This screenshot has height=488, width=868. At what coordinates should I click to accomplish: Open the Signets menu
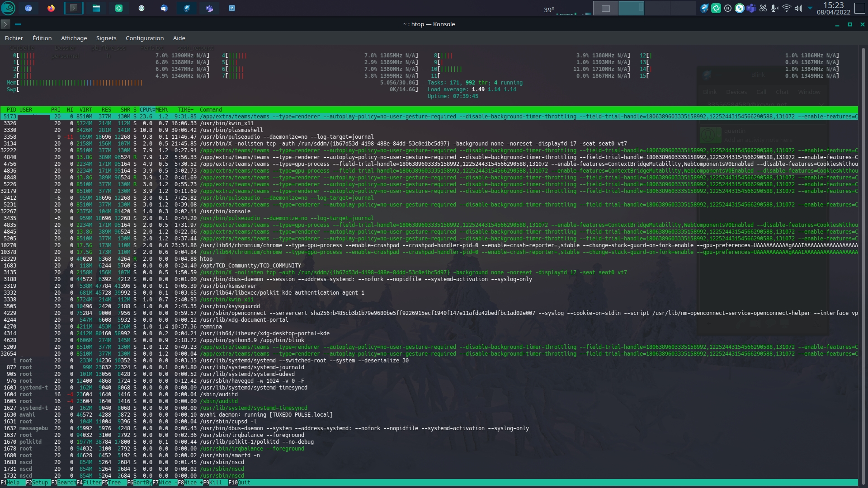[x=106, y=38]
